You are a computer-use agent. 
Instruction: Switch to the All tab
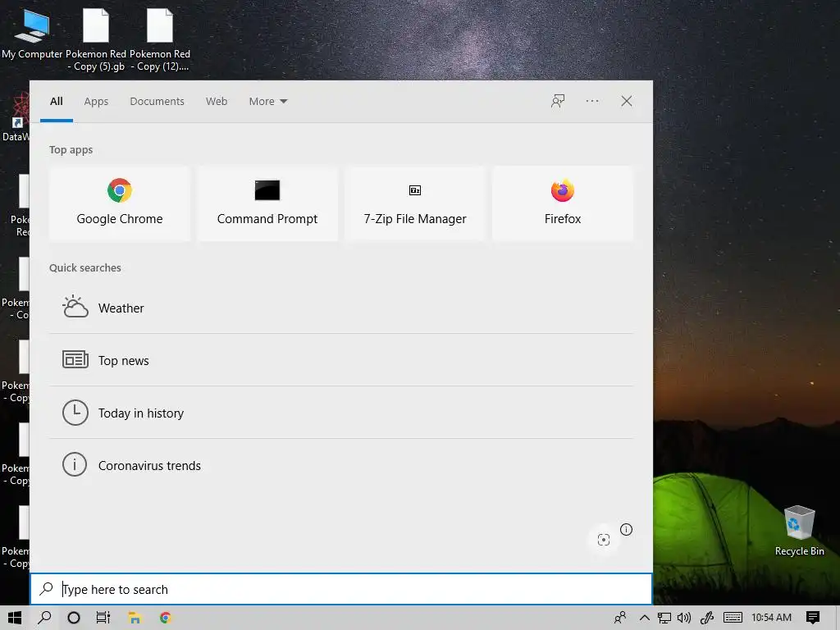(x=57, y=101)
